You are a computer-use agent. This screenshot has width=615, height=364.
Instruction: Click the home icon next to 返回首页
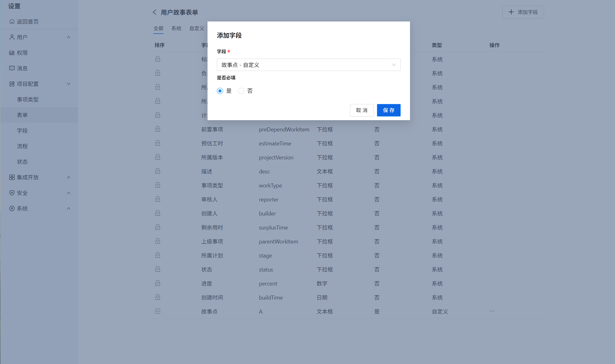click(12, 21)
